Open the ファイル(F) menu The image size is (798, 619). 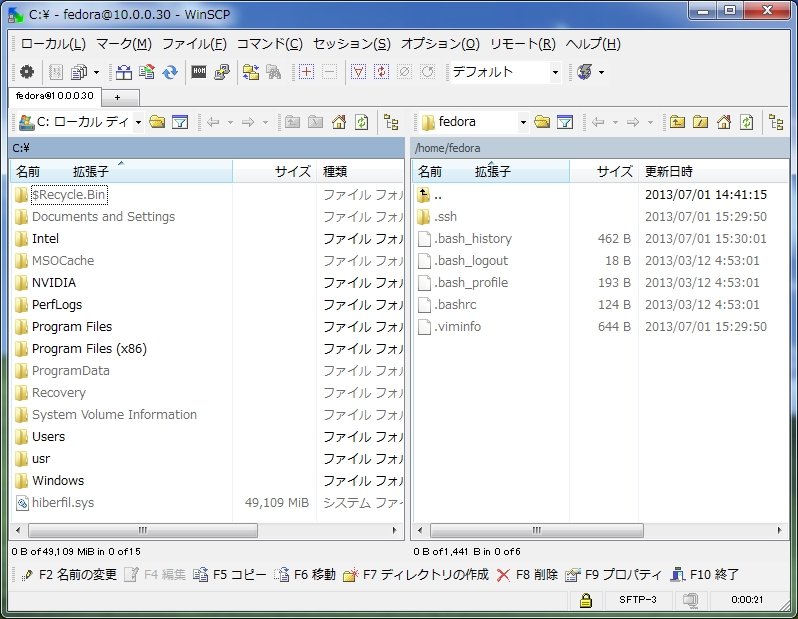point(194,44)
